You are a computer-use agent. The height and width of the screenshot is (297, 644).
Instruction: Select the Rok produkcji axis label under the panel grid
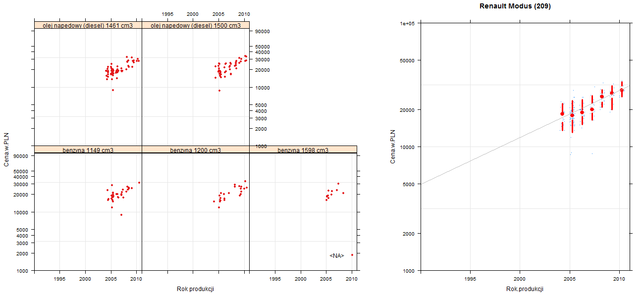click(195, 289)
